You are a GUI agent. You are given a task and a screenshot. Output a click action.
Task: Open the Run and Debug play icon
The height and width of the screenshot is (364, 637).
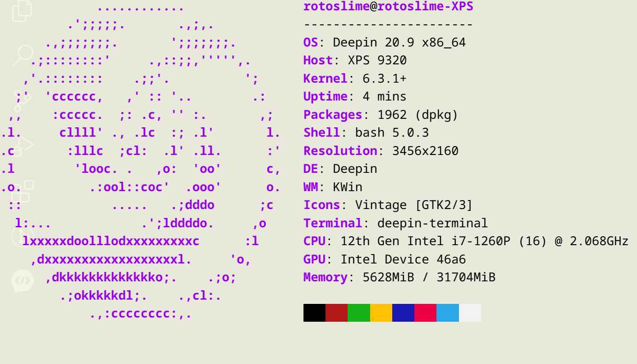[x=23, y=146]
